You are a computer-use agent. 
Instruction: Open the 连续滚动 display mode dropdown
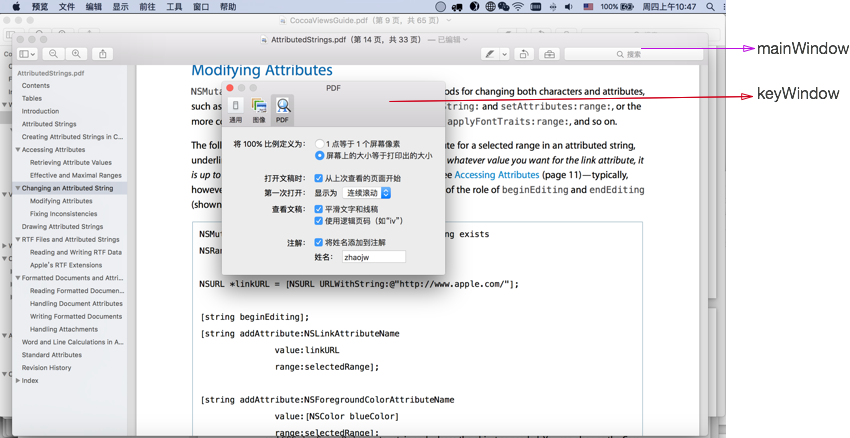(x=366, y=193)
